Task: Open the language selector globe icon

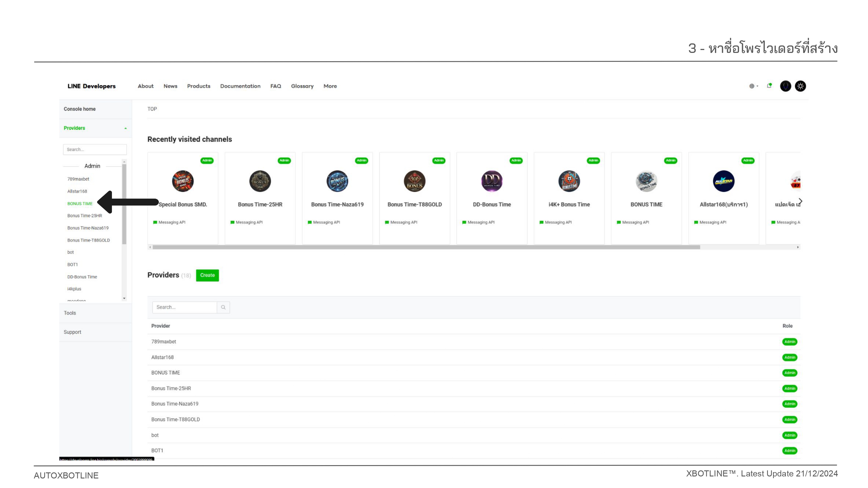Action: (753, 86)
